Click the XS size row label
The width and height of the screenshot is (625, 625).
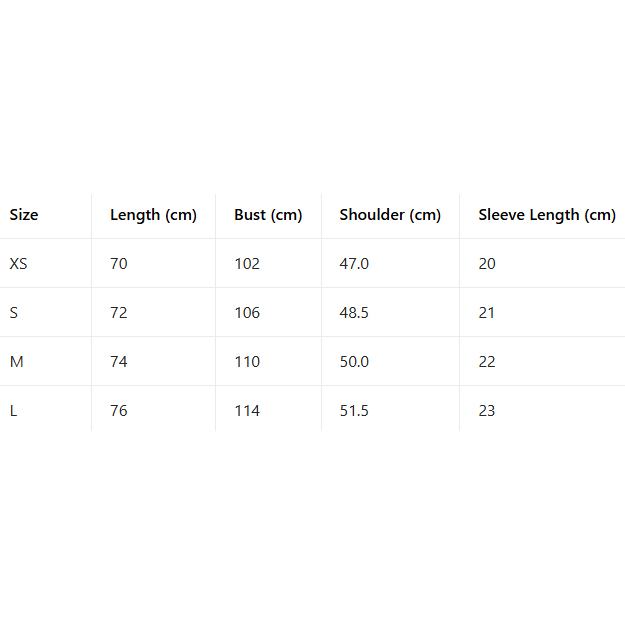click(x=19, y=264)
